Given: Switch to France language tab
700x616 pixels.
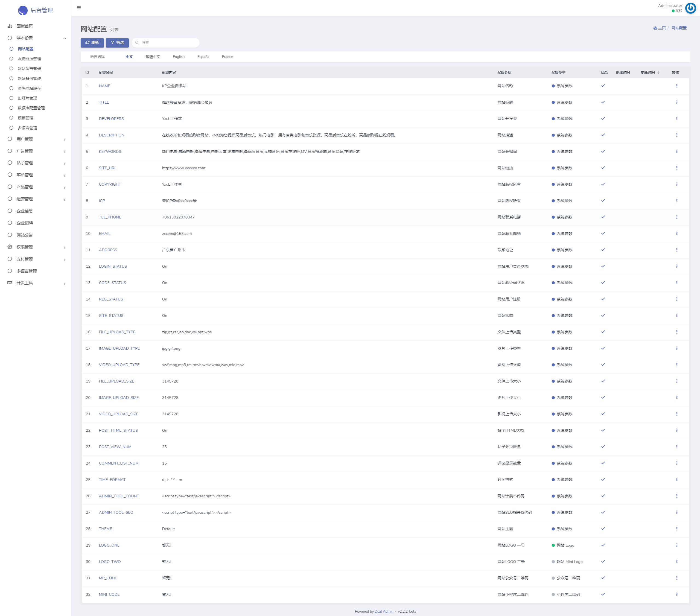Looking at the screenshot, I should (x=227, y=57).
